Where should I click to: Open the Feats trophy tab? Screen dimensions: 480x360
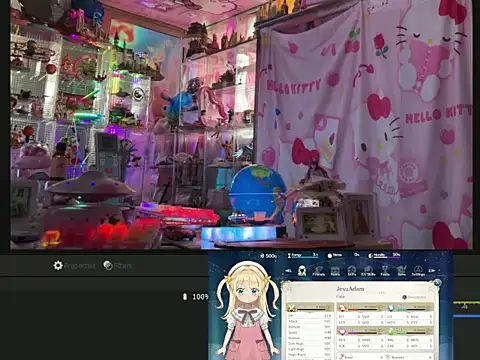click(x=385, y=271)
